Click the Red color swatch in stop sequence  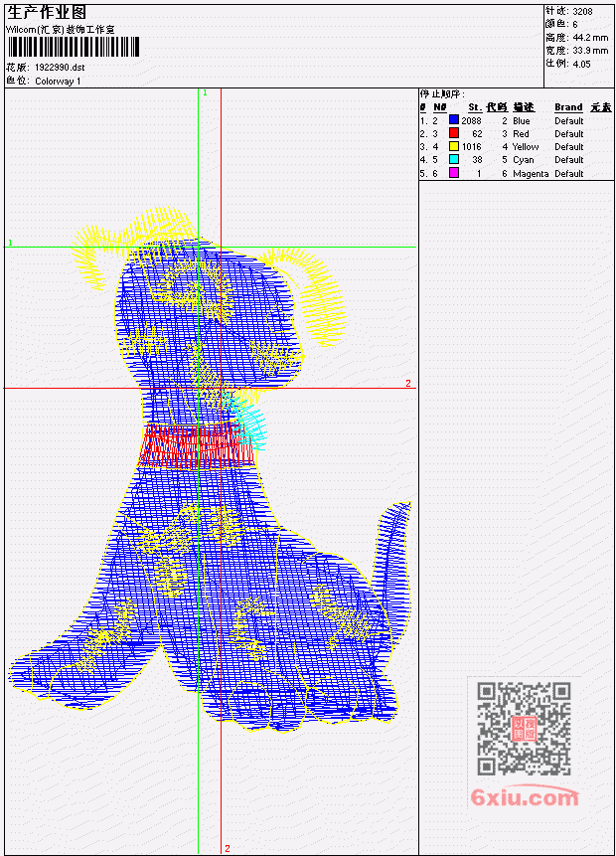coord(453,132)
